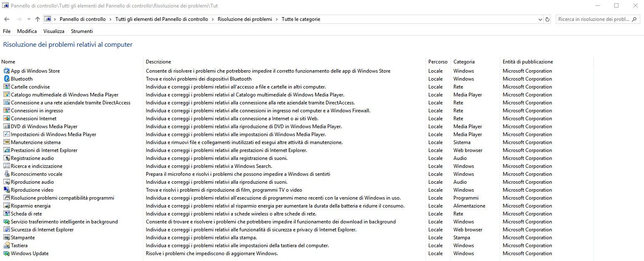Open the Scheda di rete troubleshooter
The image size is (644, 261).
pyautogui.click(x=26, y=214)
